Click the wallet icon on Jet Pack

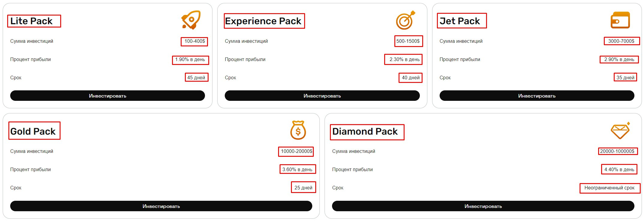coord(620,20)
